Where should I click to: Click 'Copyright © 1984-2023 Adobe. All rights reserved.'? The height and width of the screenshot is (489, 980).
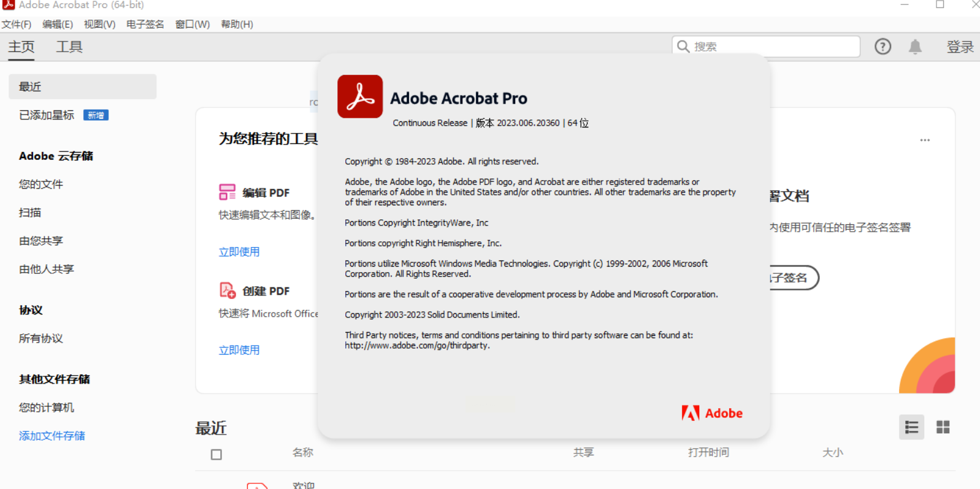pos(442,162)
